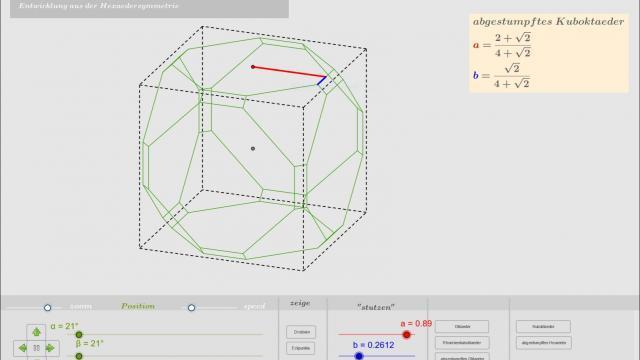Click the lower button under zeige

tap(301, 348)
